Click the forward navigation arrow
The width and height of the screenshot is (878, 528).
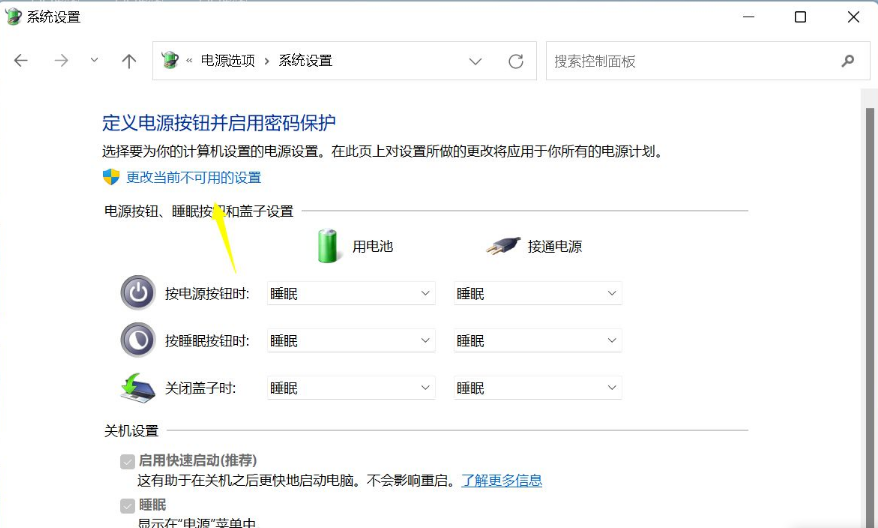61,61
